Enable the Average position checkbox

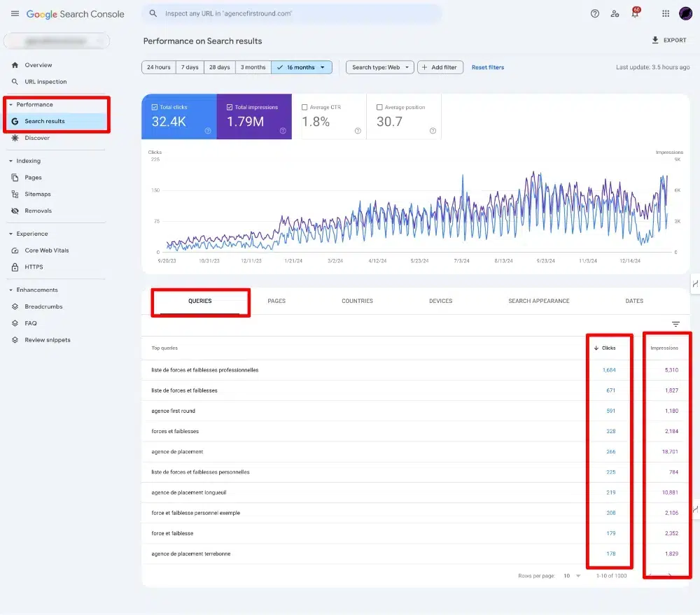click(x=379, y=107)
